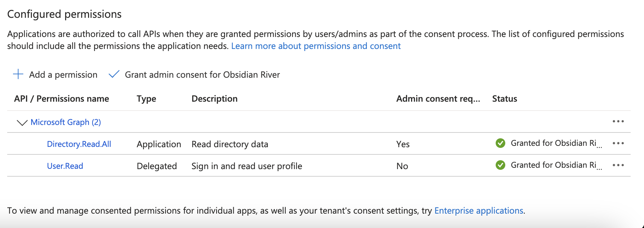Click the Description column header
Viewport: 644px width, 228px height.
point(214,99)
